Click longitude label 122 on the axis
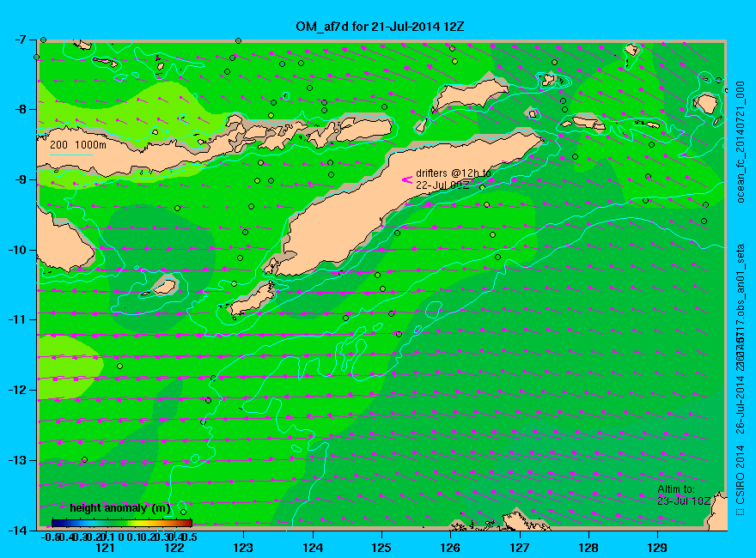Viewport: 756px width, 558px height. (x=174, y=548)
